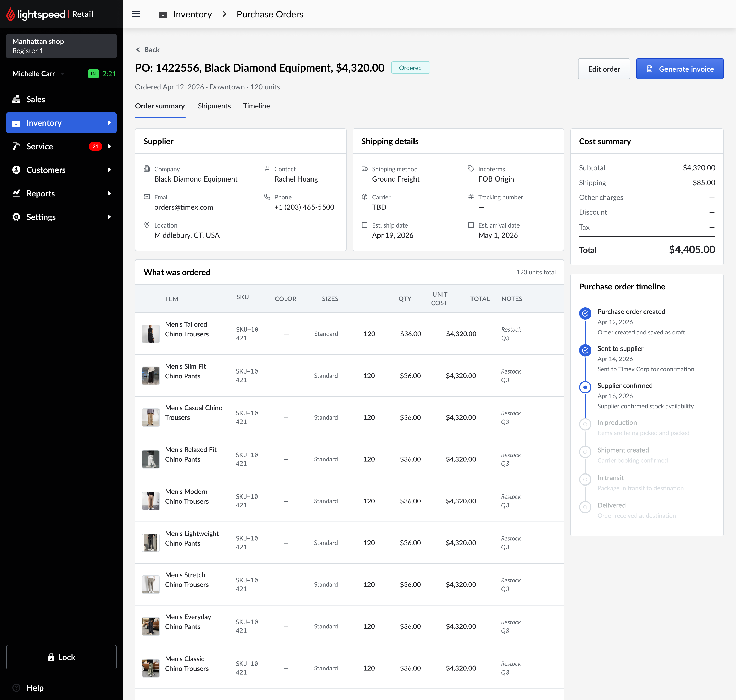The image size is (736, 700).
Task: Open Men's Everyday Chino Pants thumbnail
Action: (151, 626)
